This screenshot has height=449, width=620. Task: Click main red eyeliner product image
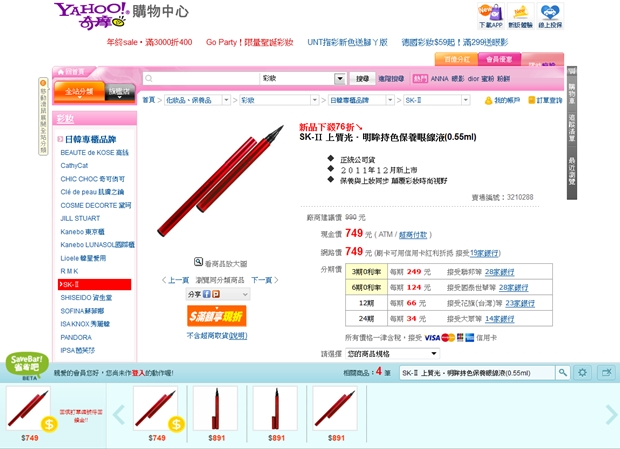coord(220,181)
